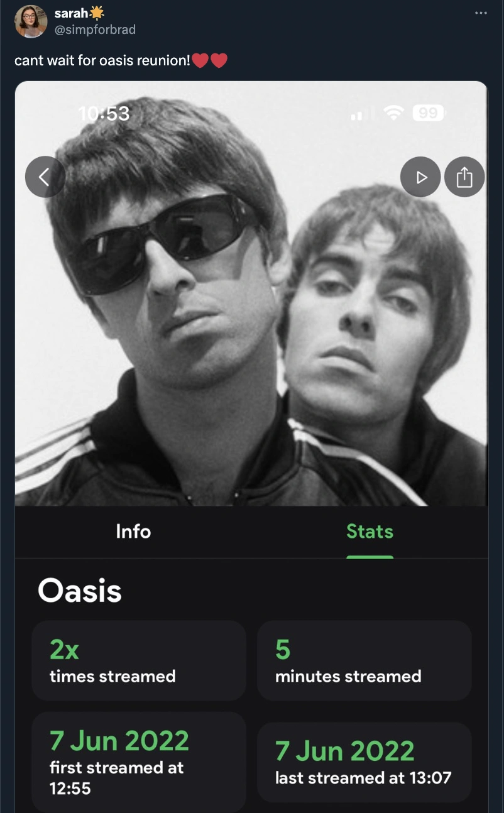
Task: Click the back chevron on the photo
Action: pyautogui.click(x=45, y=177)
